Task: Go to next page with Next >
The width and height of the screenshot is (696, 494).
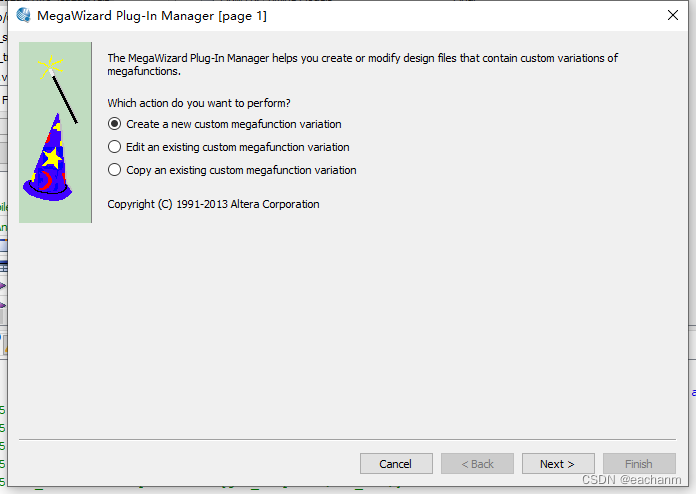Action: 558,464
